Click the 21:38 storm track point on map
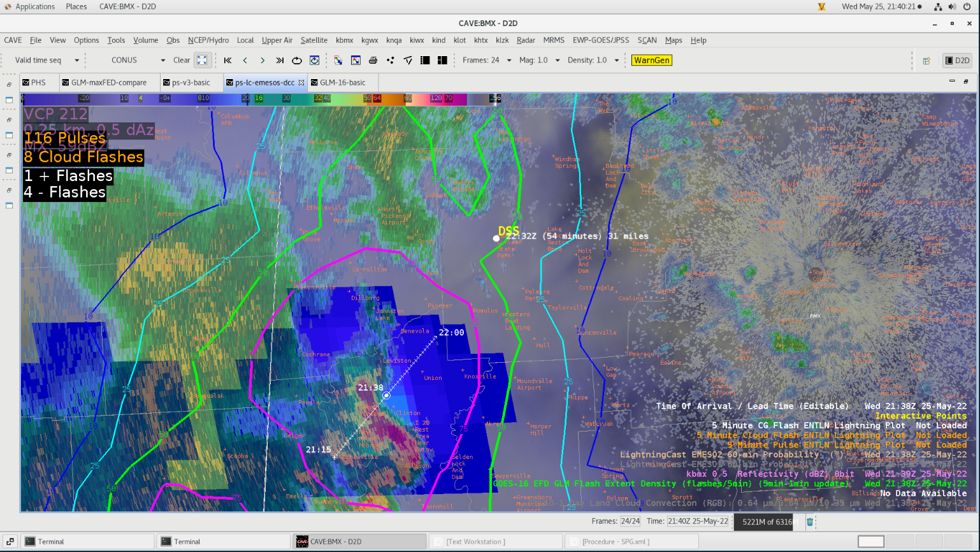The image size is (980, 552). tap(386, 396)
